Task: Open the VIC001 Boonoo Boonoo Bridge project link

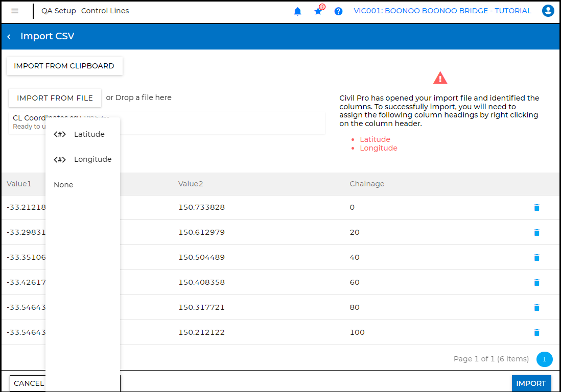Action: (x=442, y=11)
